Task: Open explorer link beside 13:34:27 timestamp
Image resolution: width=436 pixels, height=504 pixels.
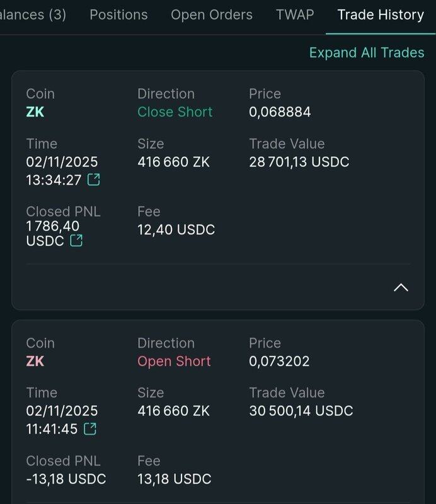Action: (93, 180)
